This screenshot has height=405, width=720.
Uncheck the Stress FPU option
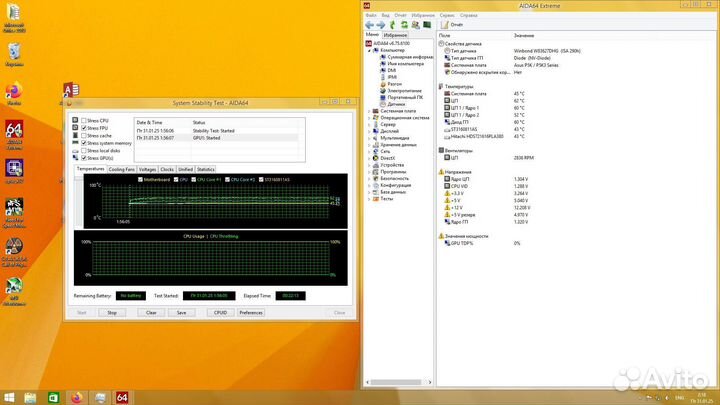click(84, 129)
